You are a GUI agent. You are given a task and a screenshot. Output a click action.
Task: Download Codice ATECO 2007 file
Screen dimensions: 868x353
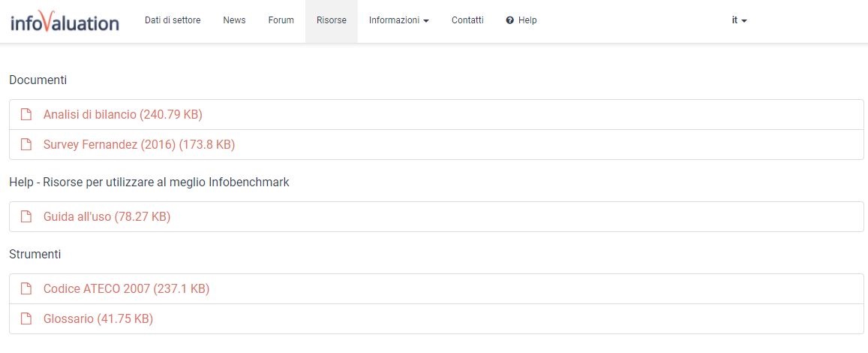(x=126, y=288)
